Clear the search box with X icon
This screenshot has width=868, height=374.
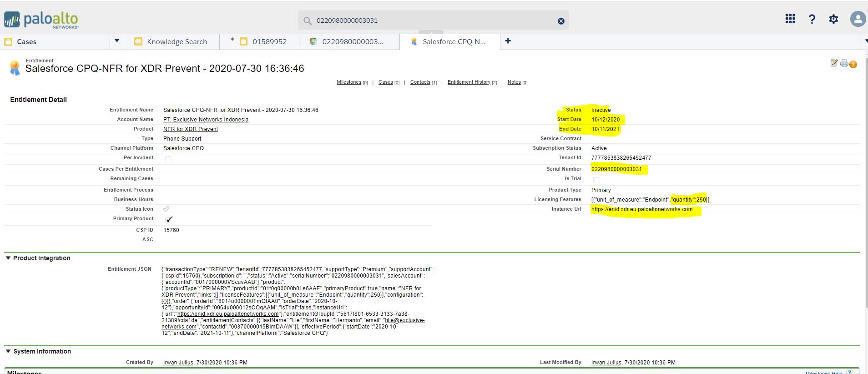pos(561,21)
